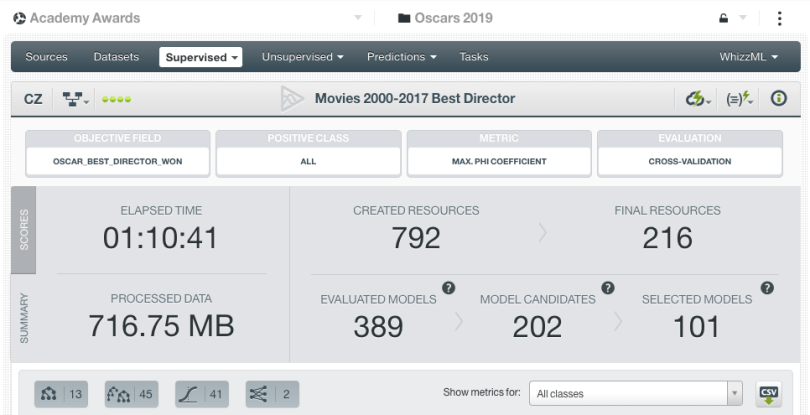This screenshot has width=810, height=415.
Task: Open the Supervised menu
Action: point(200,57)
